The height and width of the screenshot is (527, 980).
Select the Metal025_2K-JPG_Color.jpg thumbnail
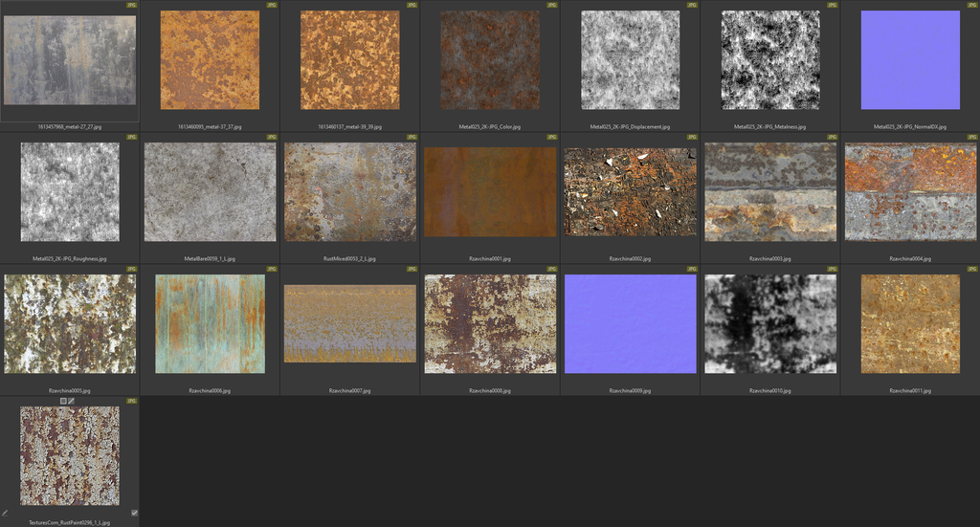click(x=489, y=60)
